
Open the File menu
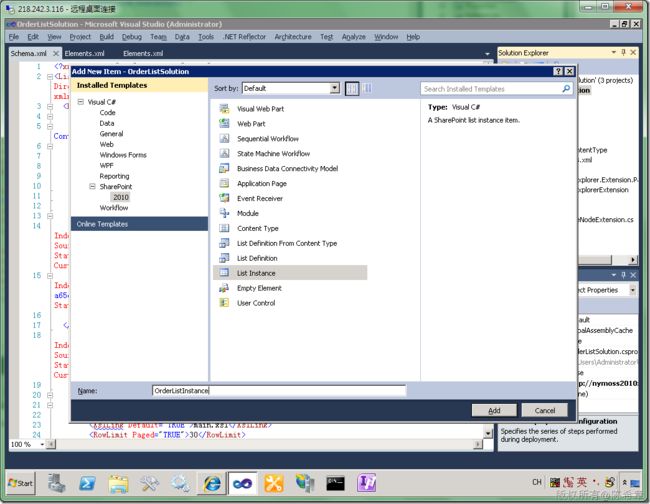tap(14, 37)
